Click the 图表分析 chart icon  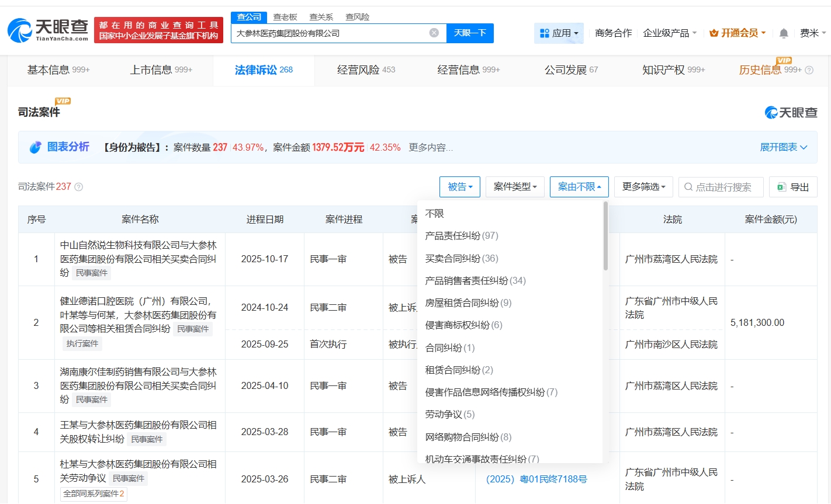pyautogui.click(x=36, y=147)
